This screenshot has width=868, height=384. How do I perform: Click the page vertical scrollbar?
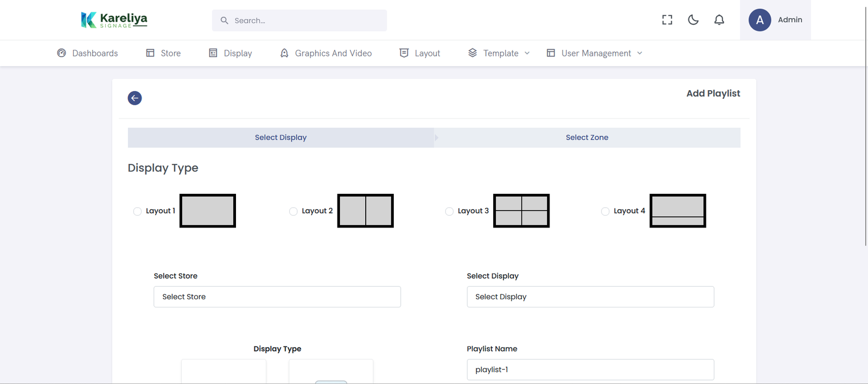(x=865, y=125)
